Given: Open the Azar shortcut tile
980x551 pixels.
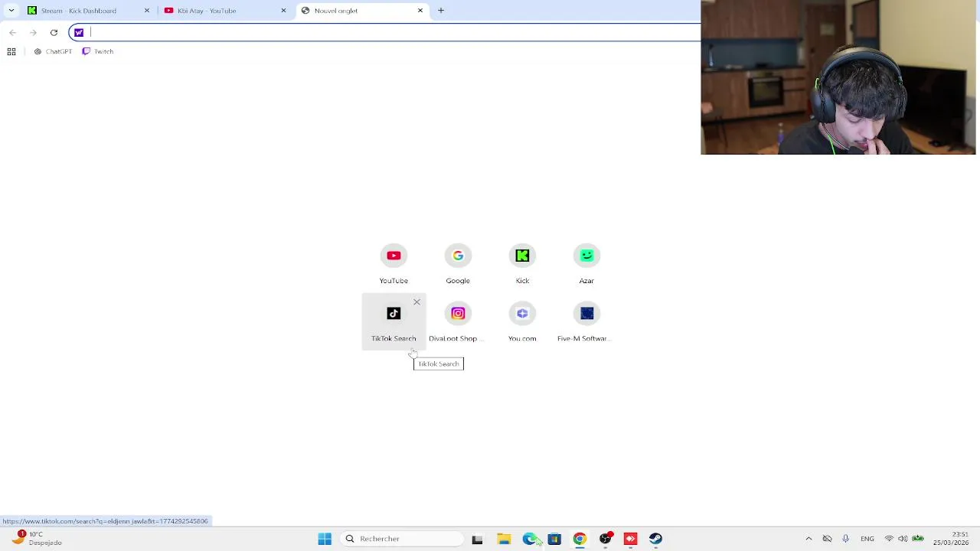Looking at the screenshot, I should tap(586, 265).
